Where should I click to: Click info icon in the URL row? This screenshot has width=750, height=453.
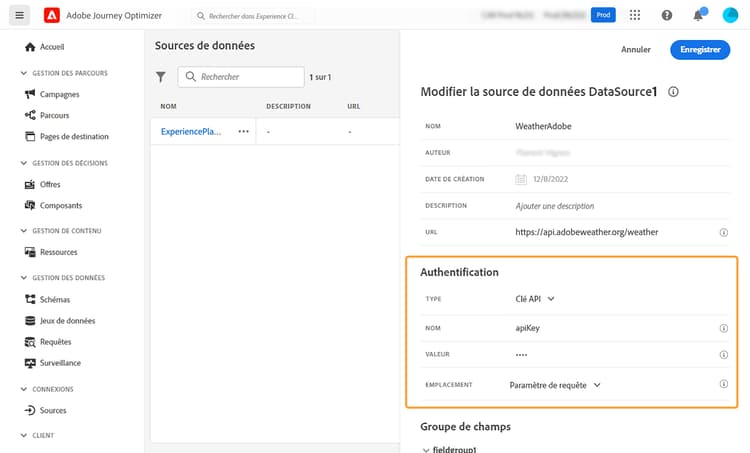724,232
